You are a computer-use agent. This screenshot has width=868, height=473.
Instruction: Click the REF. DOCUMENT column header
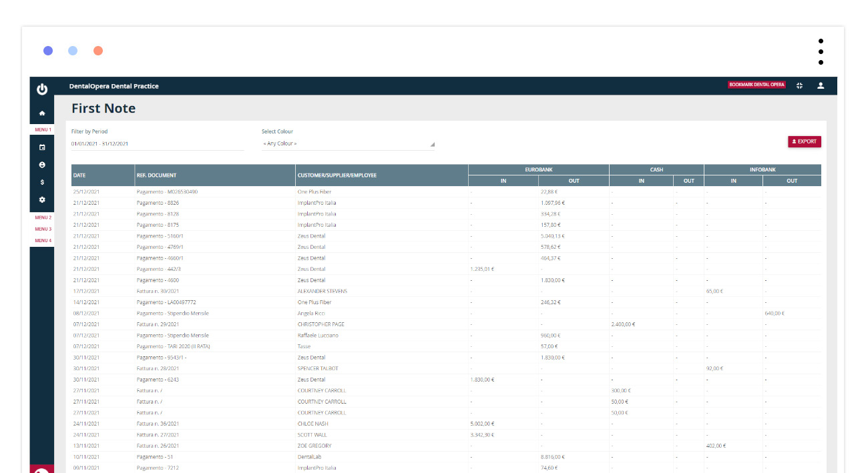point(214,175)
